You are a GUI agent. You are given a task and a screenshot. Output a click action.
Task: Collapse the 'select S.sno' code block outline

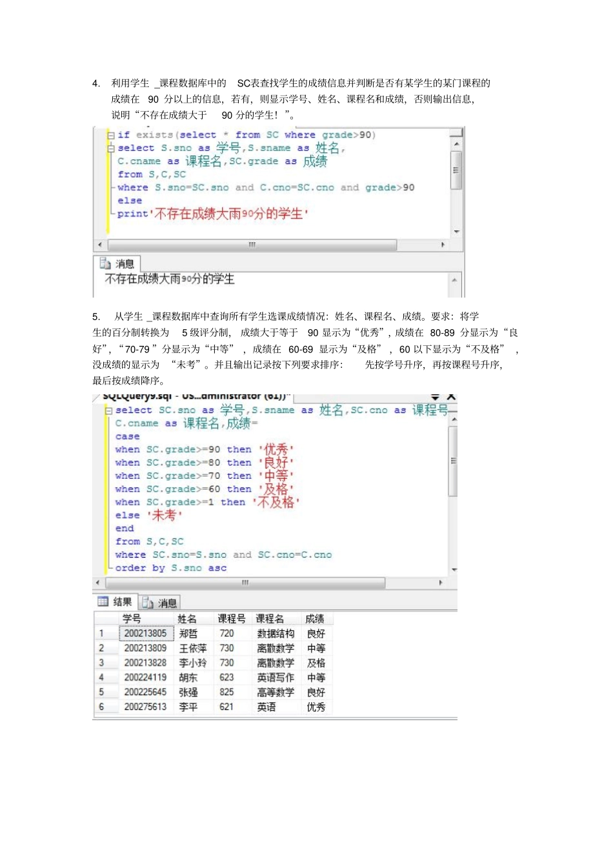111,148
